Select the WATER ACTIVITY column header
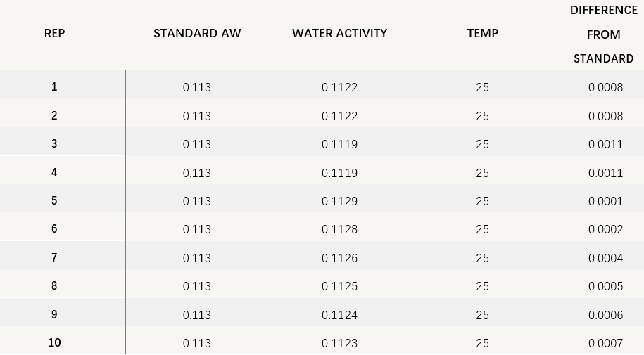 click(339, 33)
